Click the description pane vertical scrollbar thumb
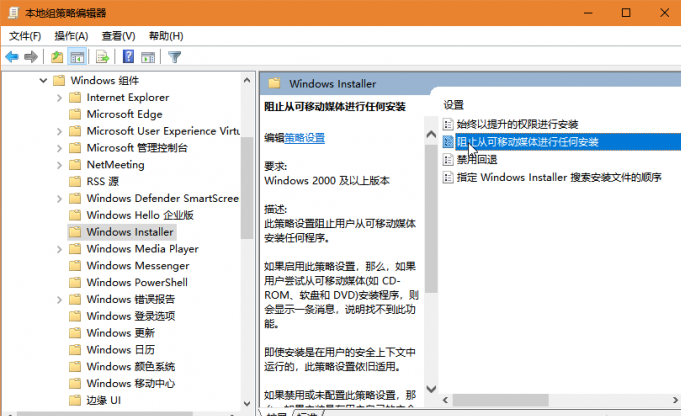Image resolution: width=681 pixels, height=416 pixels. [431, 218]
